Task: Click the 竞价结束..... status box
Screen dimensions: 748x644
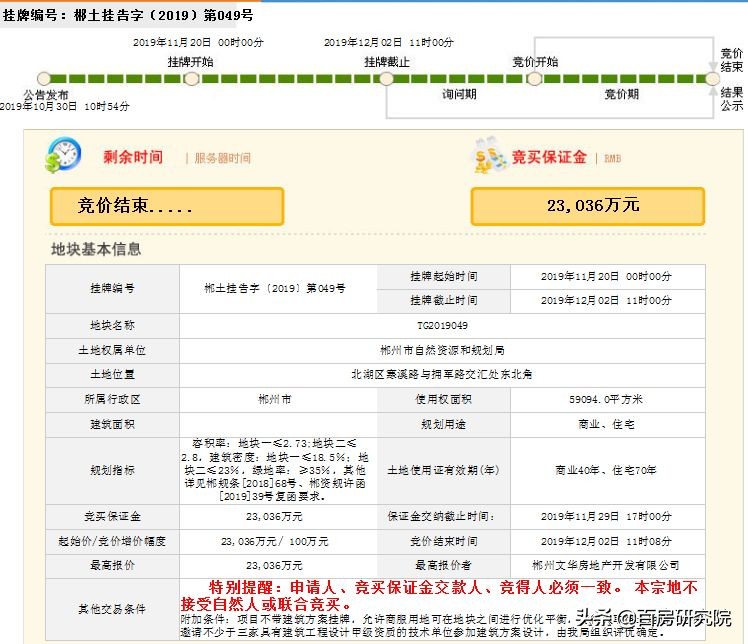Action: pyautogui.click(x=167, y=206)
